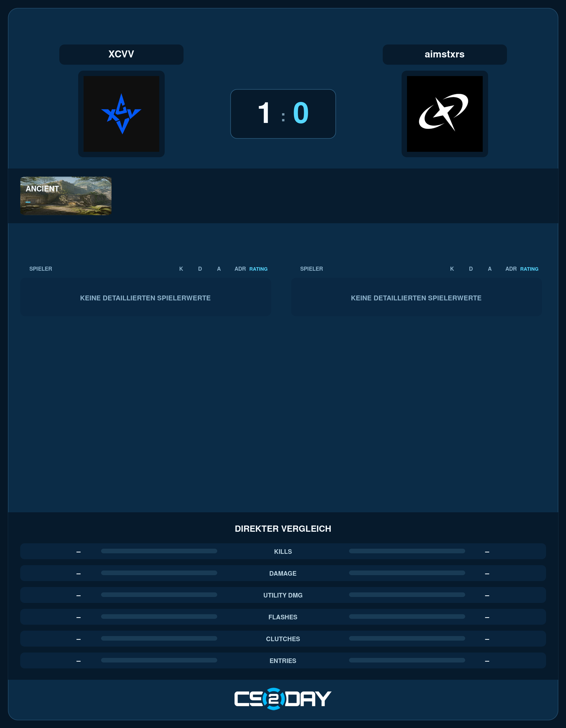Click the XCVV team name label

coord(121,54)
